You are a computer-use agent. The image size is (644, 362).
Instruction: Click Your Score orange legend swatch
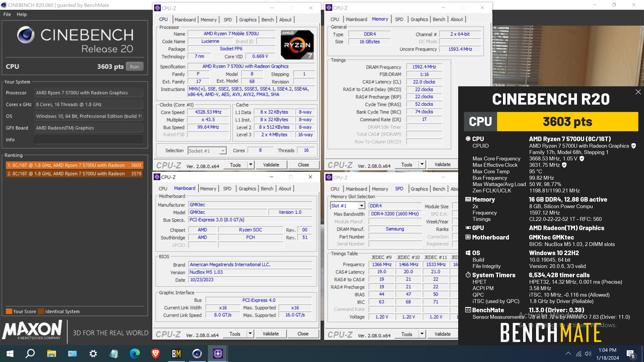pyautogui.click(x=9, y=311)
